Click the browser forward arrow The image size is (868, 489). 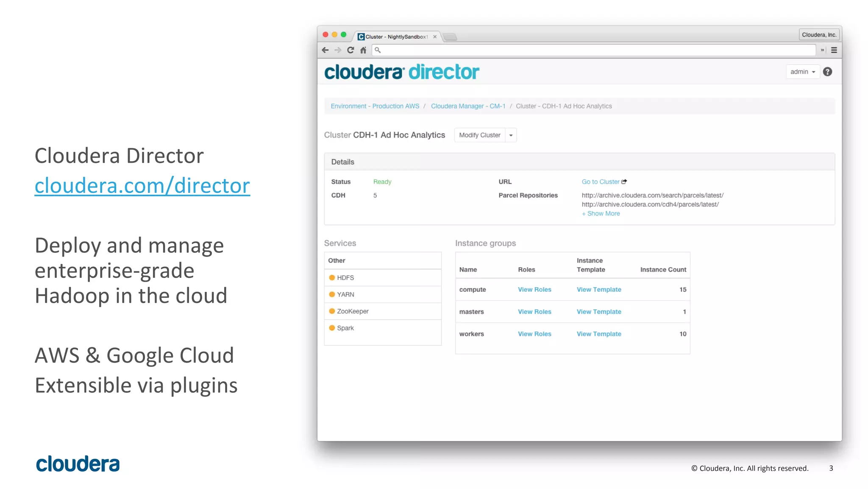pos(338,50)
